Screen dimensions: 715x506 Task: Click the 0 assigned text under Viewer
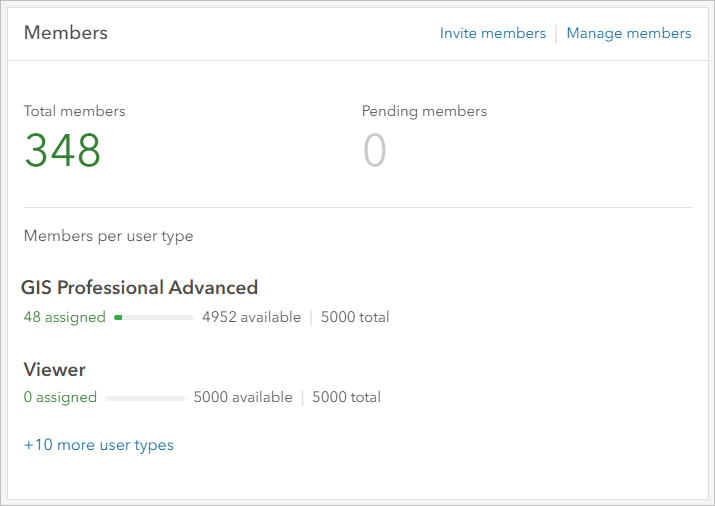point(60,397)
